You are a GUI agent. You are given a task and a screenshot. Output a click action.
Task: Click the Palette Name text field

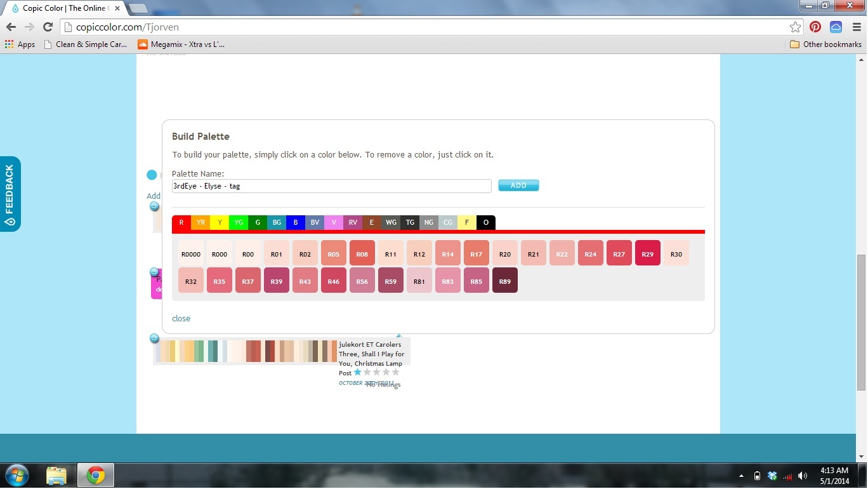(331, 186)
